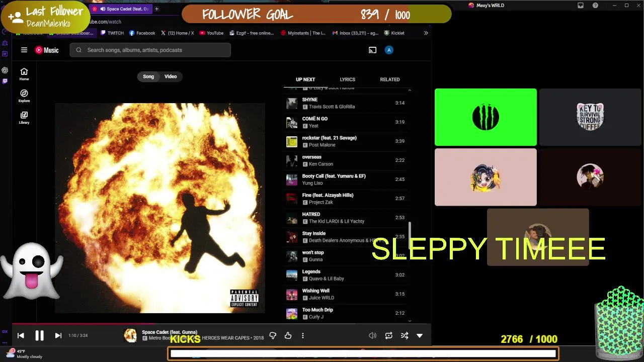Open the Ezgif bookmark
Image resolution: width=644 pixels, height=362 pixels.
pos(252,33)
